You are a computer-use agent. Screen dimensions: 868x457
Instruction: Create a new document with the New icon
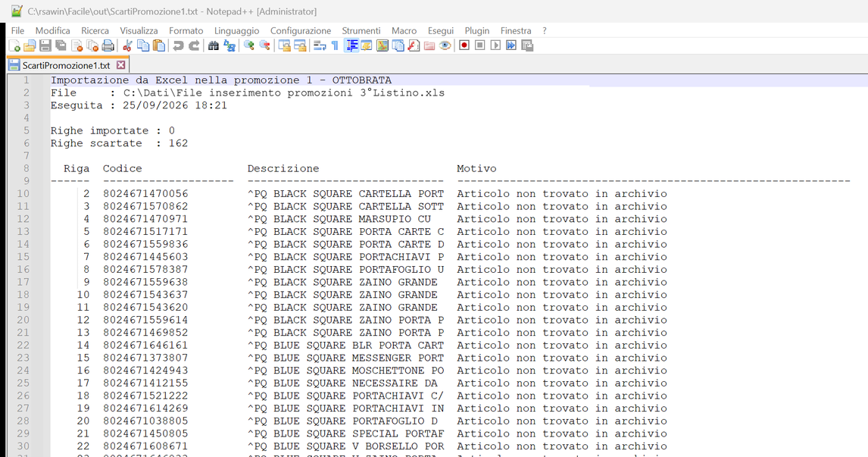point(14,46)
